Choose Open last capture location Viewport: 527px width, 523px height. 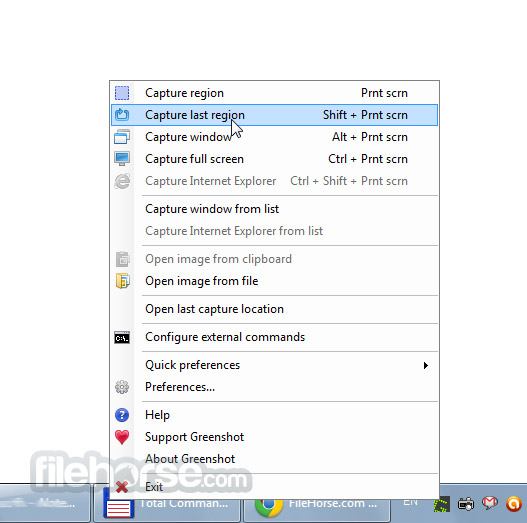[x=274, y=309]
